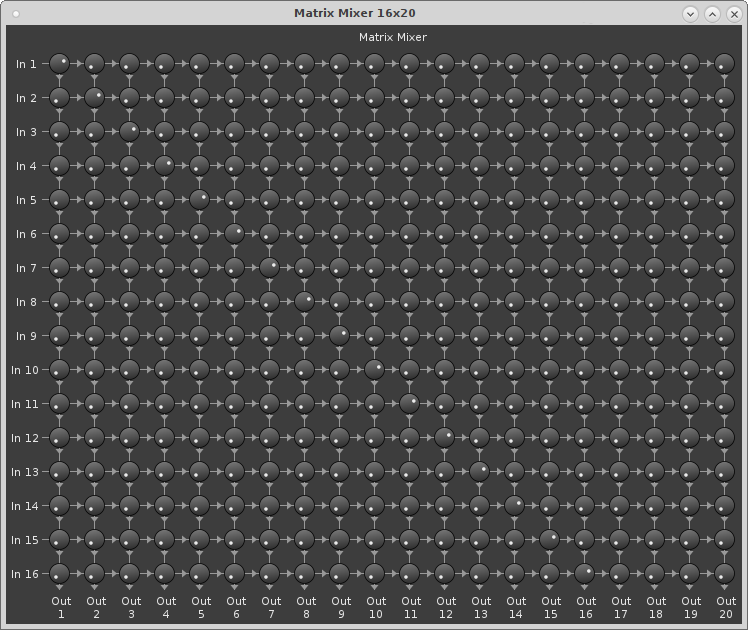
Task: Click the In 16 row label
Action: tap(25, 574)
